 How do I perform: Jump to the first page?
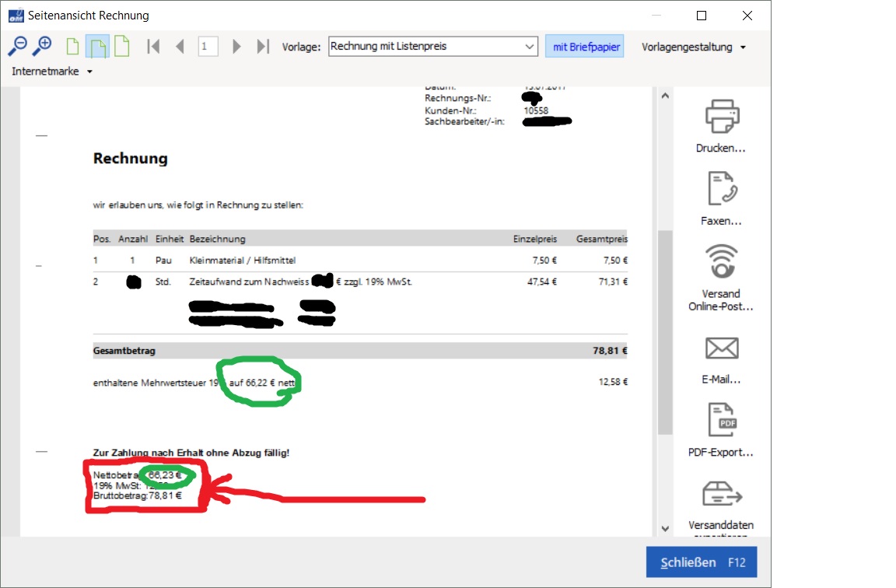(153, 47)
